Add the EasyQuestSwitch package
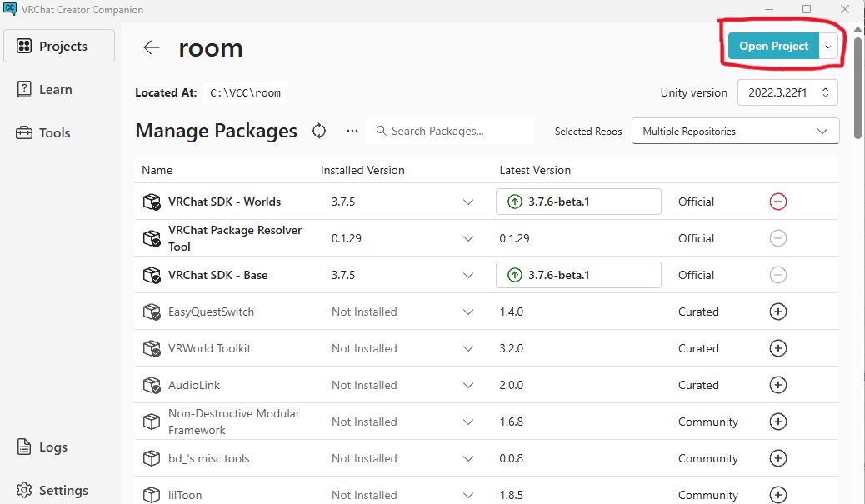The width and height of the screenshot is (865, 504). 777,312
